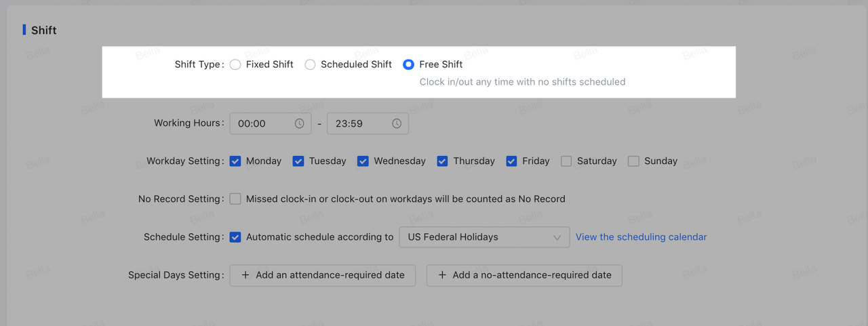Viewport: 868px width, 326px height.
Task: Click the 00:00 working hours start field
Action: coord(261,123)
